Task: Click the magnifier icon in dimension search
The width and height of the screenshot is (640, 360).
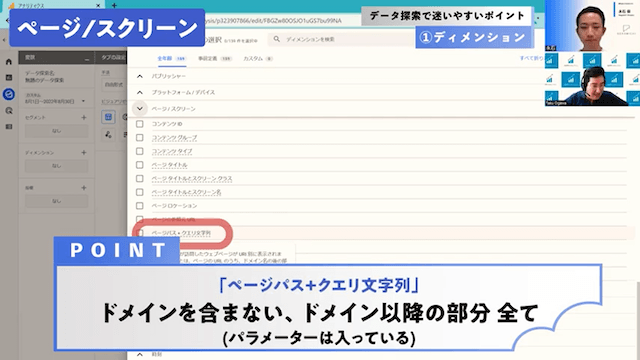Action: coord(277,39)
